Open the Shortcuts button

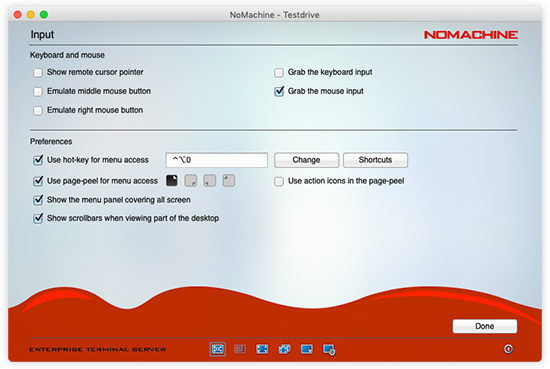tap(375, 160)
